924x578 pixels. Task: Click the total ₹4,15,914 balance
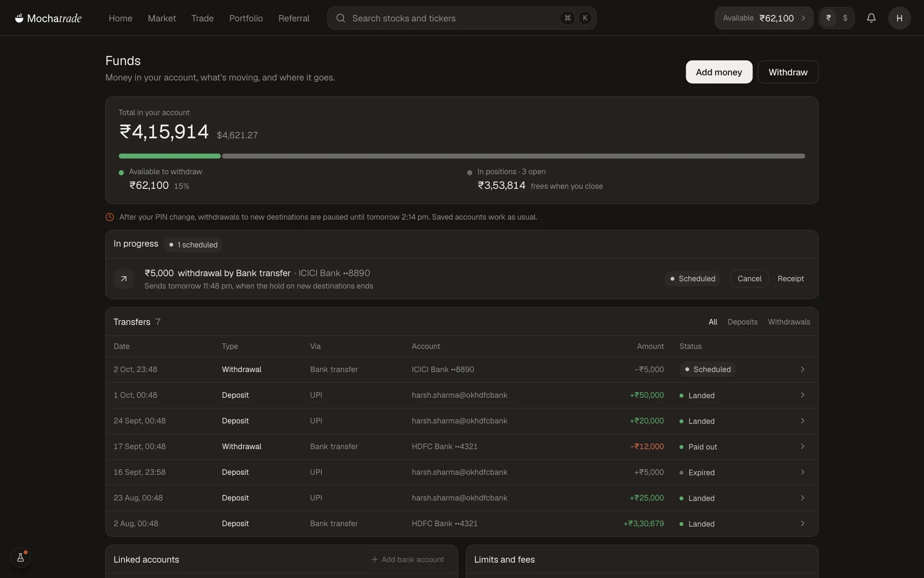click(x=164, y=132)
